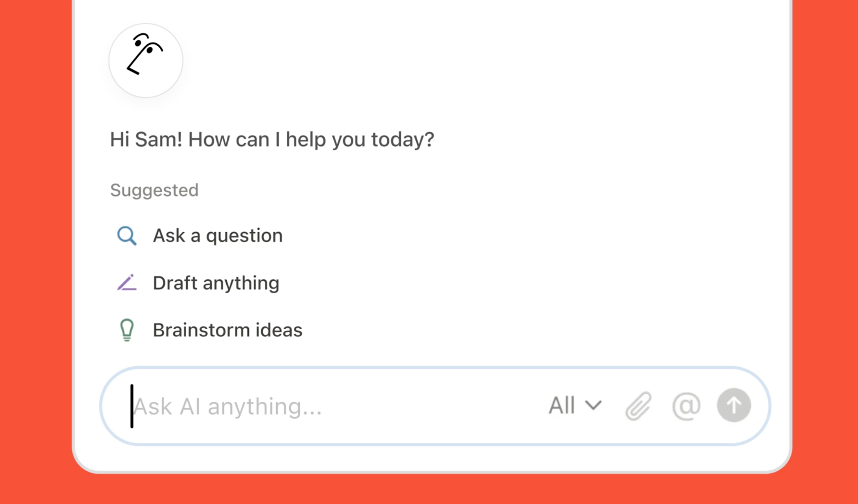
Task: Click the blinking text cursor in the prompt box
Action: pyautogui.click(x=132, y=406)
